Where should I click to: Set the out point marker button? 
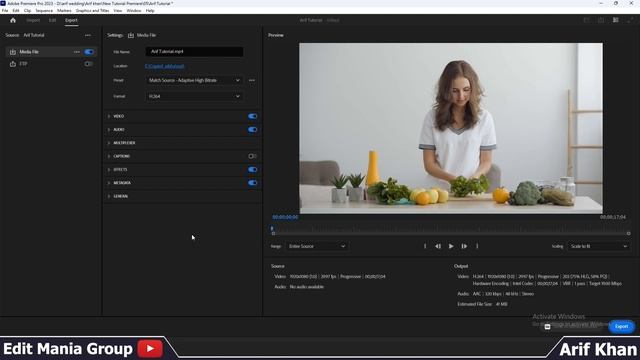pos(477,246)
